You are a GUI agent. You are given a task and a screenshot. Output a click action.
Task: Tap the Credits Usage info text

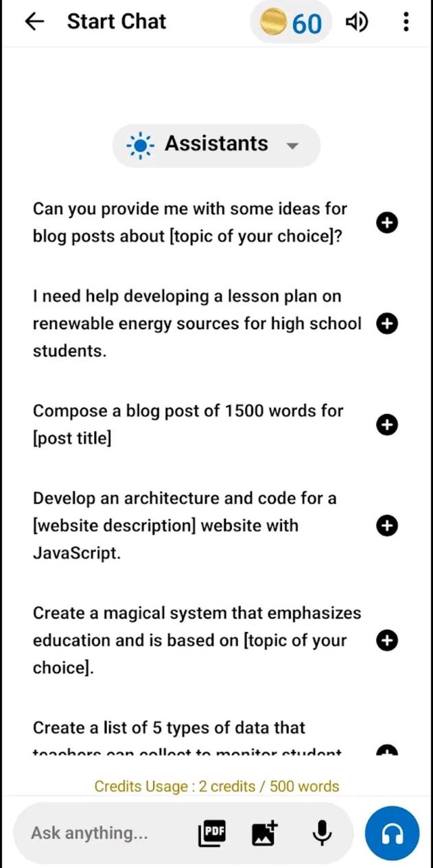pos(216,786)
